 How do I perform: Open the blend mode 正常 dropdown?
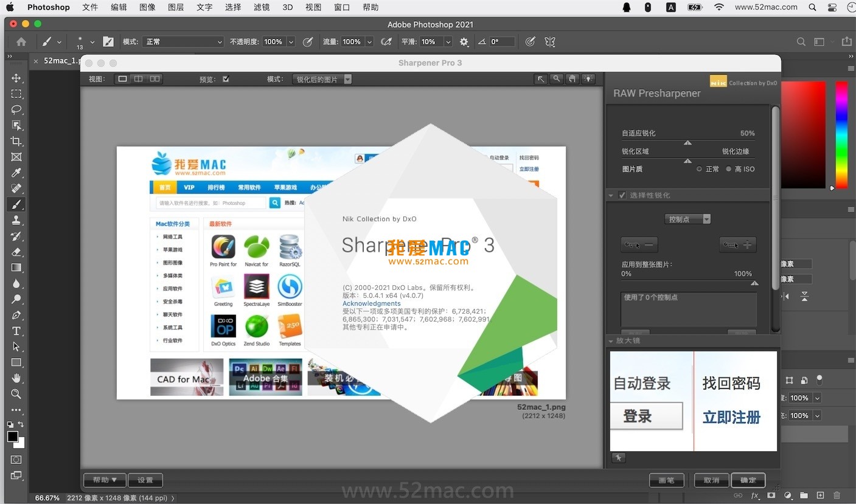[184, 42]
